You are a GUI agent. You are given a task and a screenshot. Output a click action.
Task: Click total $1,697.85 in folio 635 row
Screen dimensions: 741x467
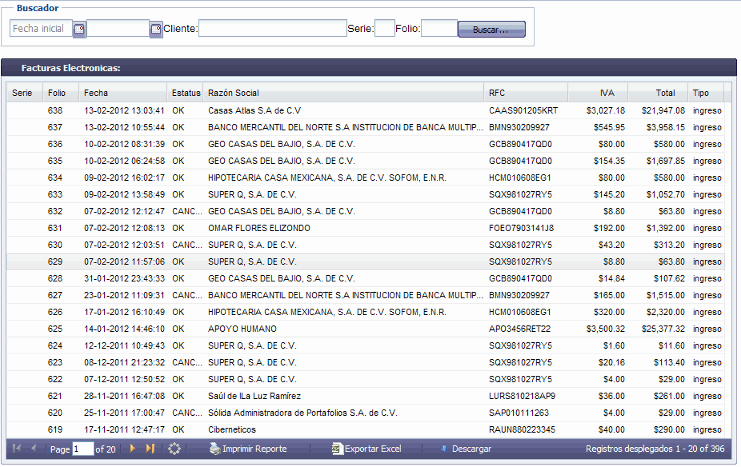[x=665, y=161]
